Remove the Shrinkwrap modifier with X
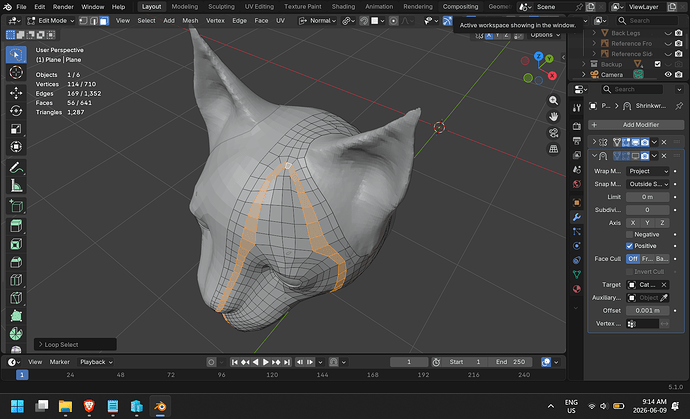This screenshot has height=419, width=690. tap(664, 156)
